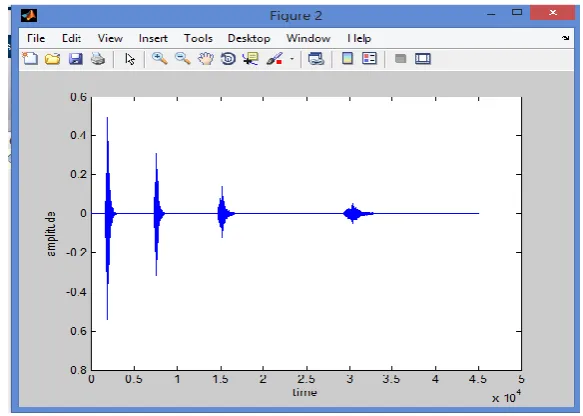Open the Tools menu

[198, 38]
